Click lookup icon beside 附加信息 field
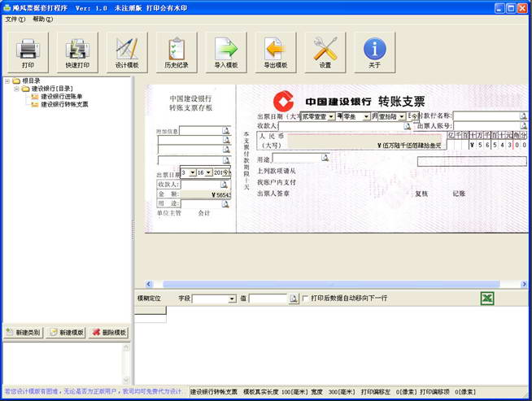 tap(226, 130)
